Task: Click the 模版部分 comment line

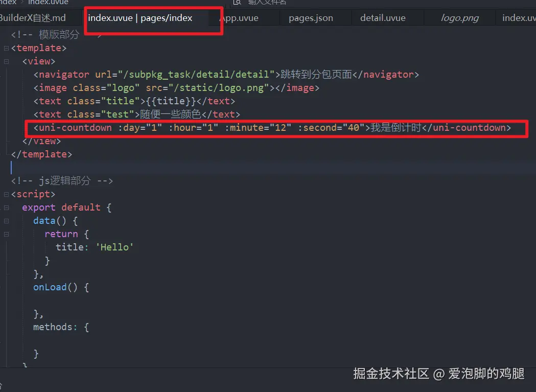Action: (56, 35)
